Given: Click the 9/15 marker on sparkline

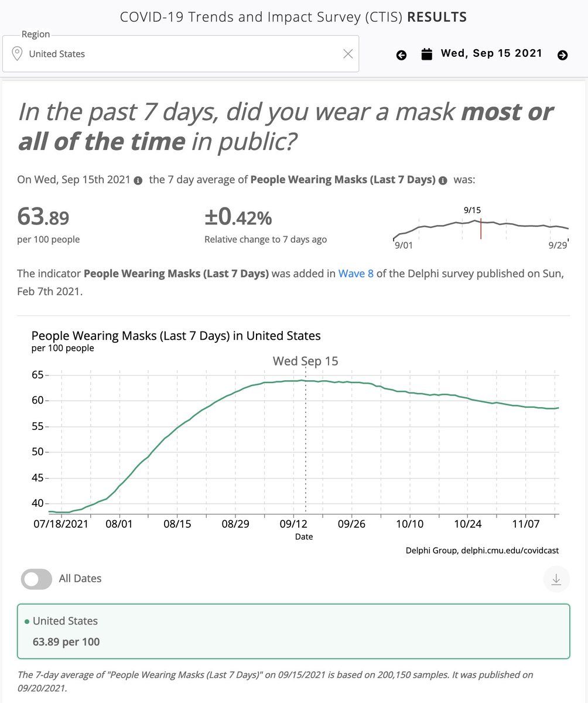Looking at the screenshot, I should [x=481, y=228].
